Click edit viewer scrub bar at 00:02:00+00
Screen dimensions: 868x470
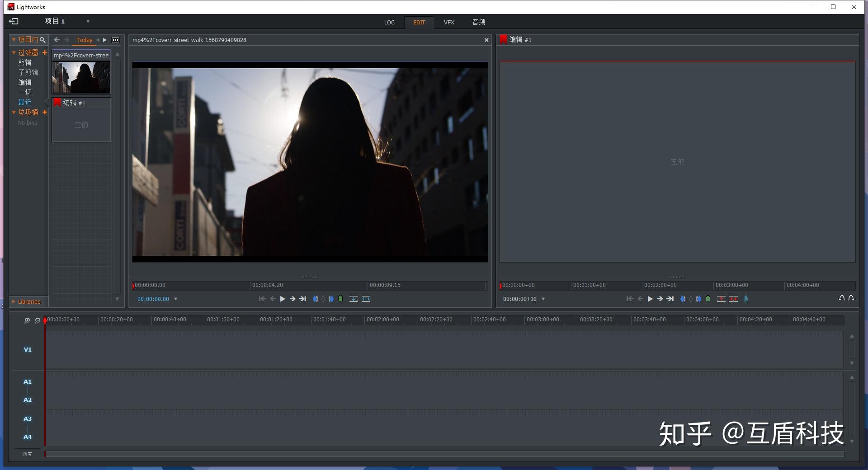[x=660, y=285]
